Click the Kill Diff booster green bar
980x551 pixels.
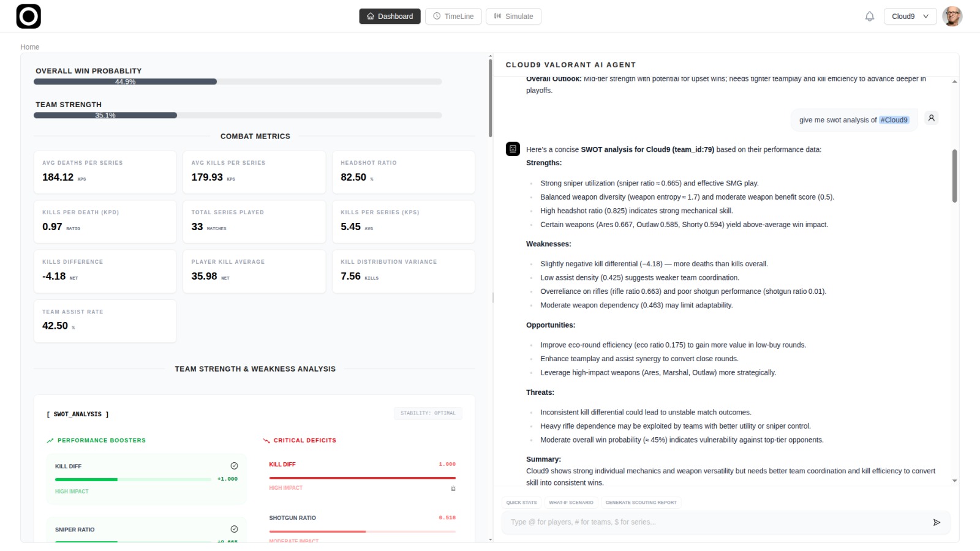(133, 479)
